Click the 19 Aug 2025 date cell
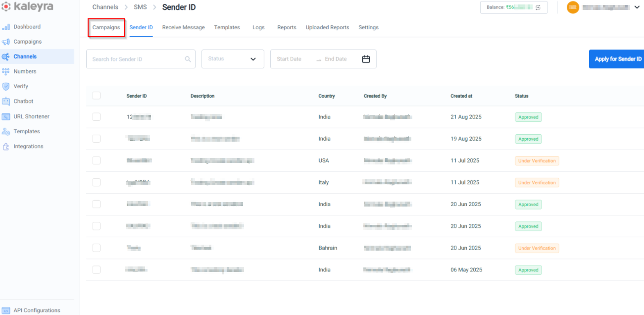This screenshot has width=644, height=315. point(466,139)
